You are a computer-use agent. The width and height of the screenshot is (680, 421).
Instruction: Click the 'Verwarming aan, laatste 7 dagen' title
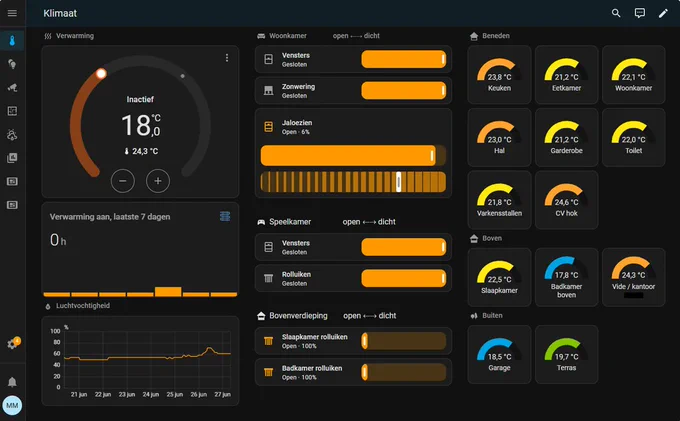click(110, 217)
